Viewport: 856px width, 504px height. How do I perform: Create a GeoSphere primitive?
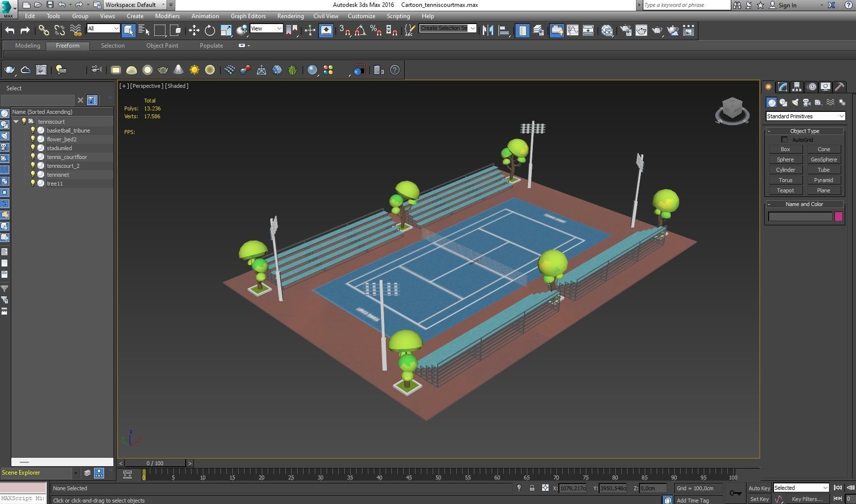click(824, 159)
